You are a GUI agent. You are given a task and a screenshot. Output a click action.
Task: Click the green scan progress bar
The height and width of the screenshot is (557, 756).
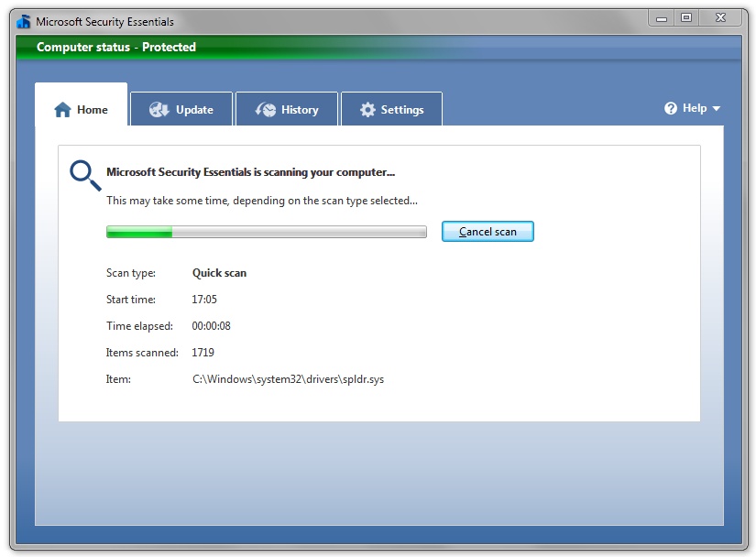pos(266,232)
